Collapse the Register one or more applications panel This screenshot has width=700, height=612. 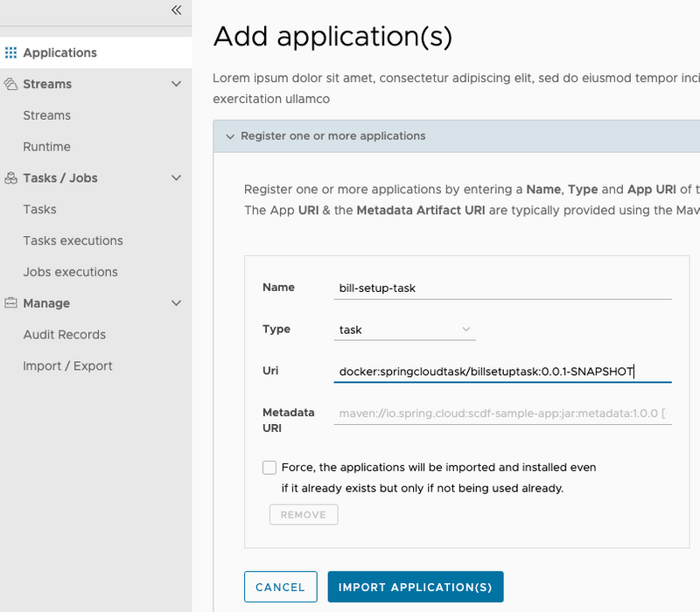pyautogui.click(x=230, y=136)
